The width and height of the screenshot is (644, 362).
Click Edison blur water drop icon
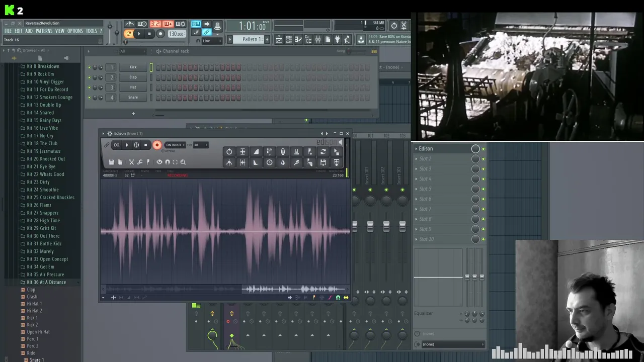(283, 162)
